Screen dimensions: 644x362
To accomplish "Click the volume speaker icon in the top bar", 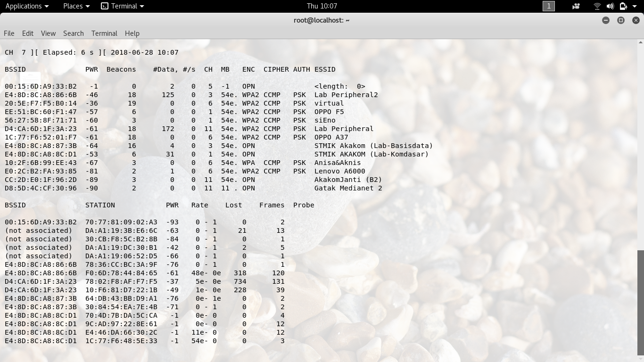I will click(610, 6).
